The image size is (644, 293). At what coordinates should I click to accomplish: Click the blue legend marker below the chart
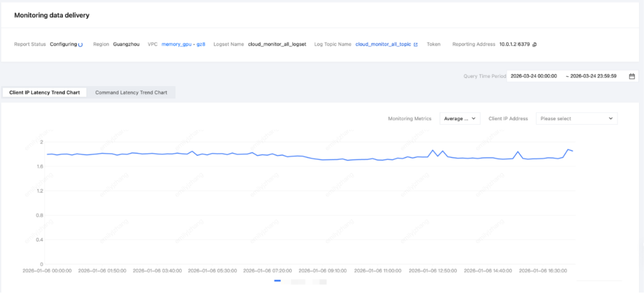[x=278, y=280]
